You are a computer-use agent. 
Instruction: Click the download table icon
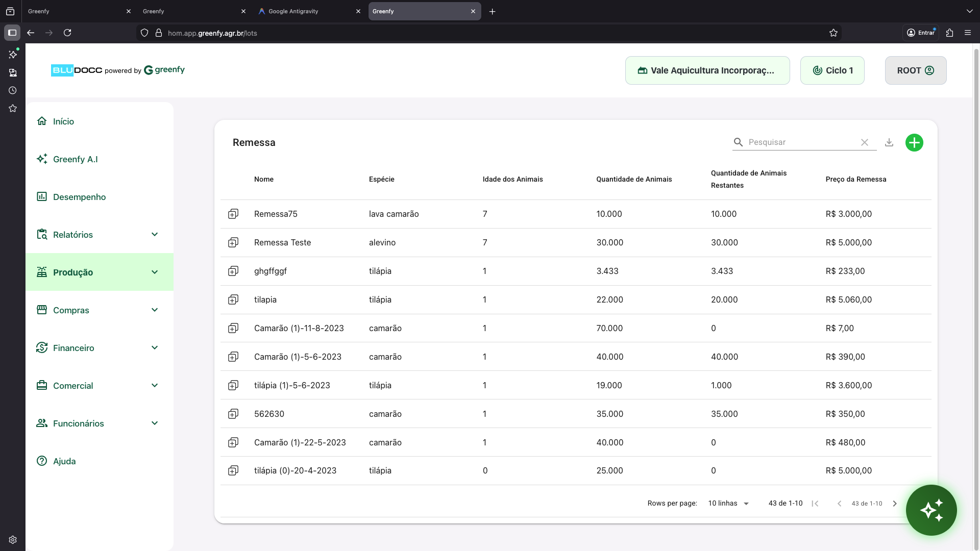(x=889, y=142)
